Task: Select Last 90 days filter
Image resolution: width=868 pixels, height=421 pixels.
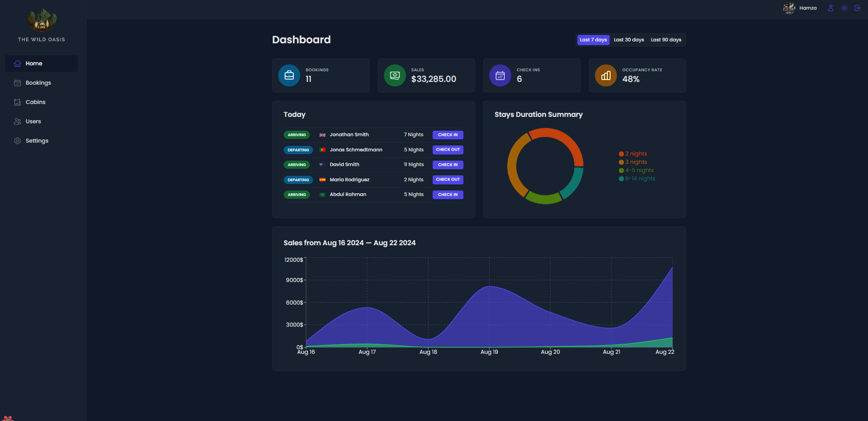Action: [x=666, y=40]
